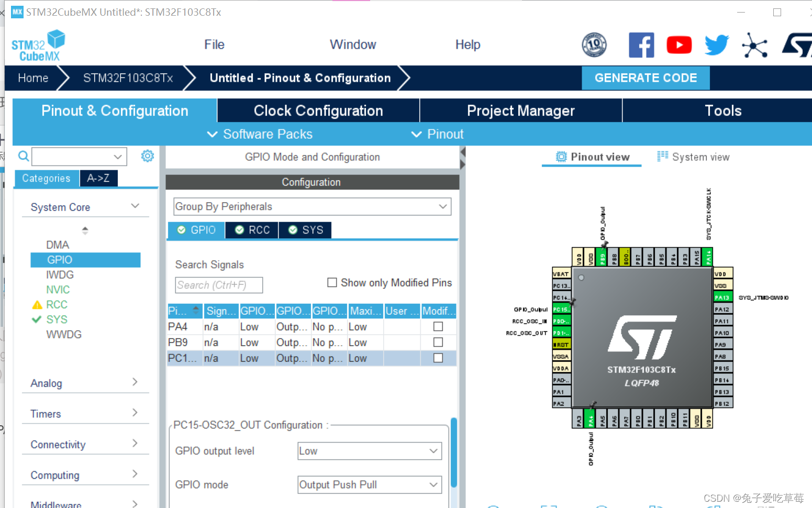Open the Facebook icon in the toolbar
Image resolution: width=812 pixels, height=508 pixels.
pyautogui.click(x=641, y=45)
